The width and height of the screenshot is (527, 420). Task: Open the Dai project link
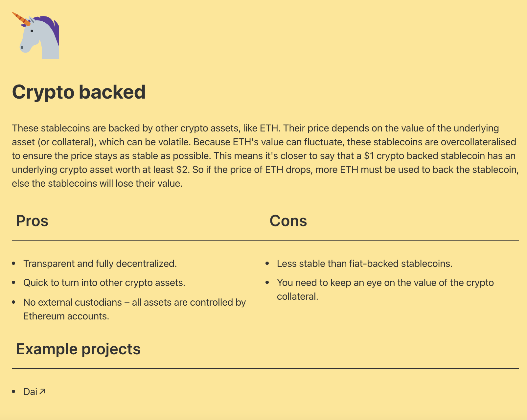tap(30, 392)
